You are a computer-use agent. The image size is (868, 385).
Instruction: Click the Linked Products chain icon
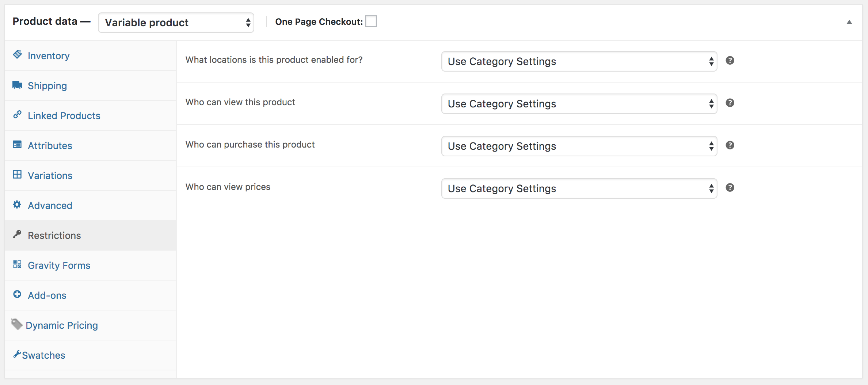17,115
